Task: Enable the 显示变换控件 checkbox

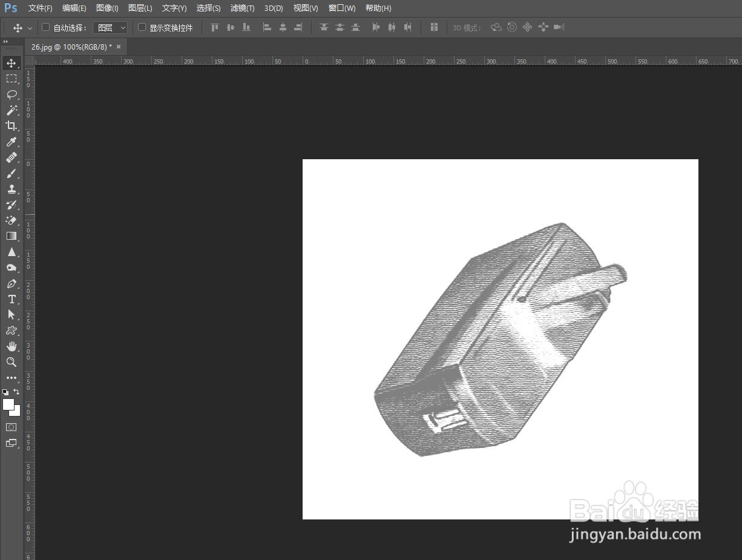Action: (142, 27)
